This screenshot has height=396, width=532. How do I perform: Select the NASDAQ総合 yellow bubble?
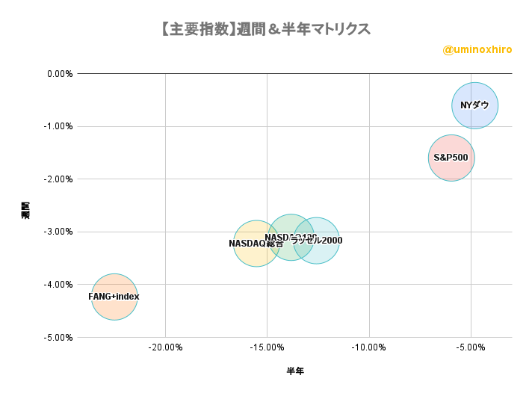click(x=256, y=244)
